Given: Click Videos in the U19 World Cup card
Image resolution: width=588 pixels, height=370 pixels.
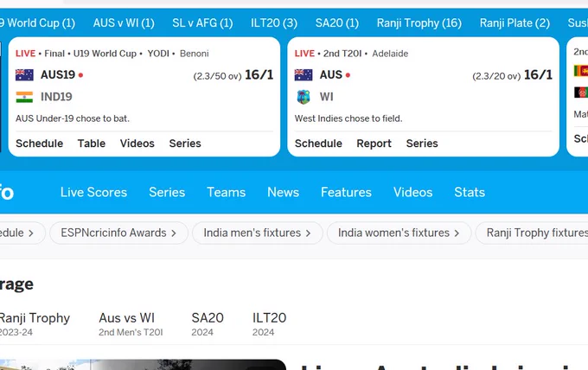Looking at the screenshot, I should [137, 144].
